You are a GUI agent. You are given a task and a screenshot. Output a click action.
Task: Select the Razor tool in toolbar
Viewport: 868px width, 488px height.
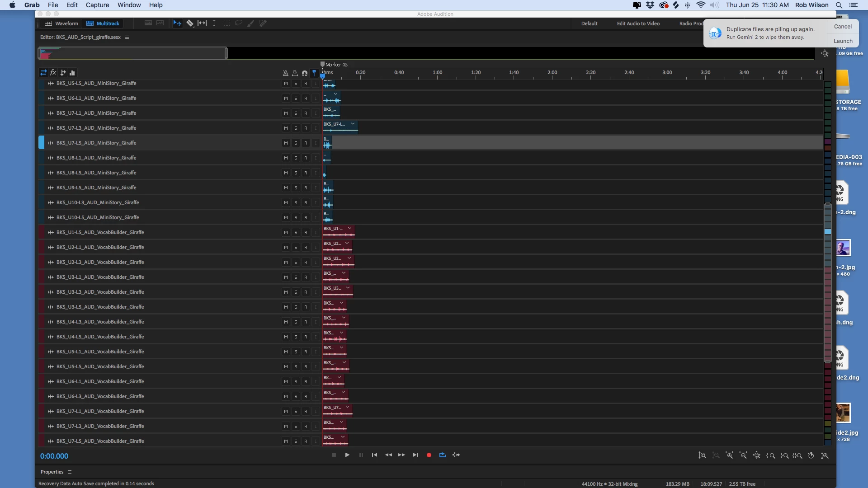coord(190,23)
